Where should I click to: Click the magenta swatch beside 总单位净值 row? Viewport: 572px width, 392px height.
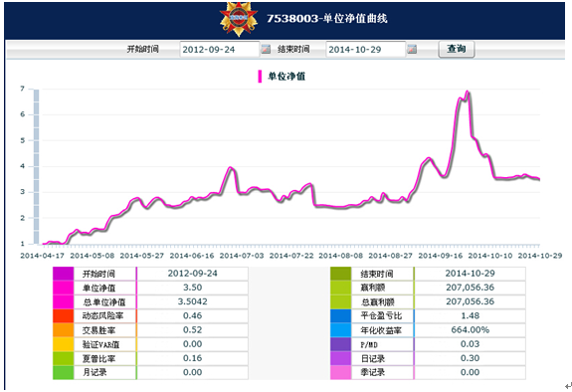(63, 301)
